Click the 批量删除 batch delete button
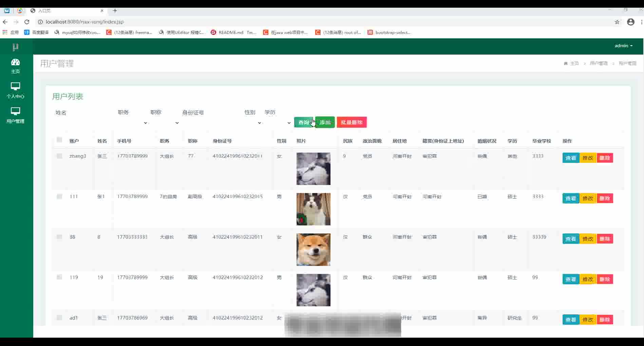This screenshot has height=346, width=644. 352,122
